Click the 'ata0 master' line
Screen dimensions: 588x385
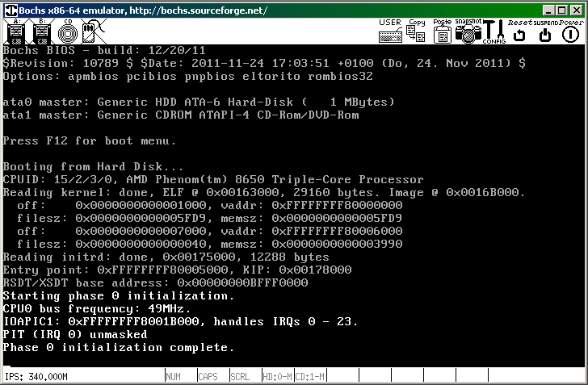[199, 102]
